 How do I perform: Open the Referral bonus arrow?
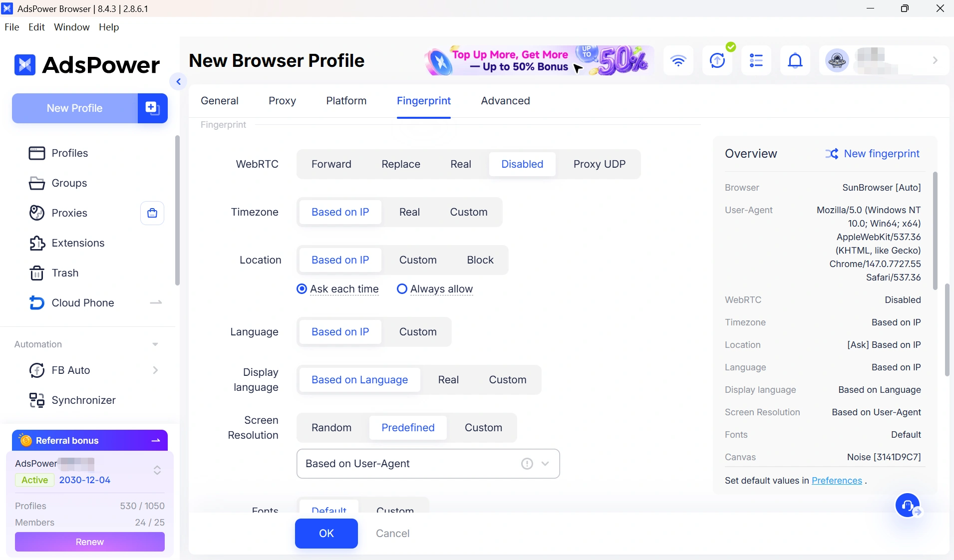point(156,440)
